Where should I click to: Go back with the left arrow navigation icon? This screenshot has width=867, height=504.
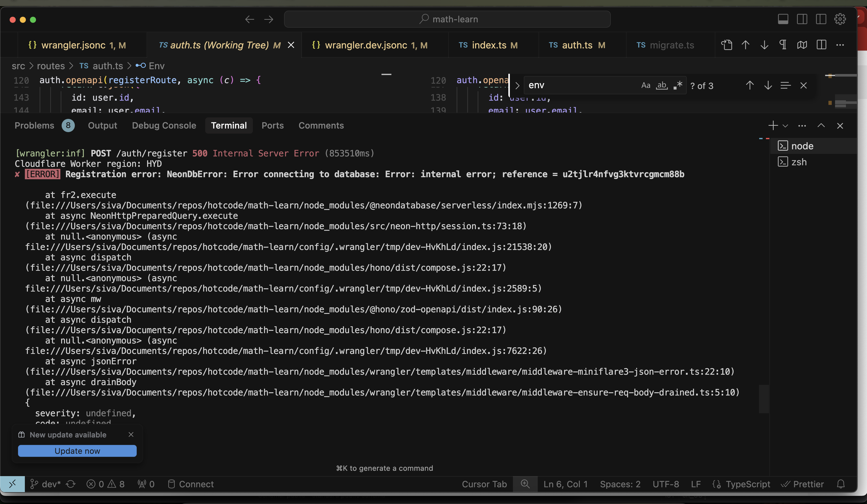tap(249, 19)
